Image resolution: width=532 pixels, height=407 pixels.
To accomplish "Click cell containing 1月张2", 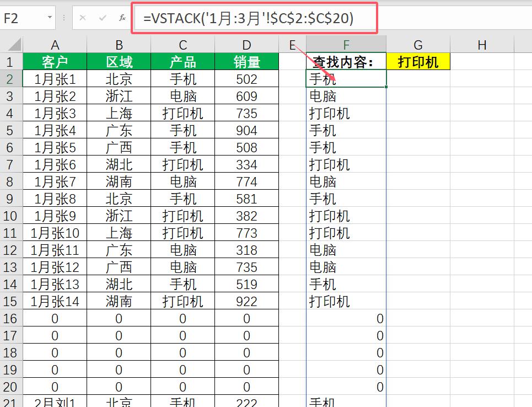I will (55, 96).
